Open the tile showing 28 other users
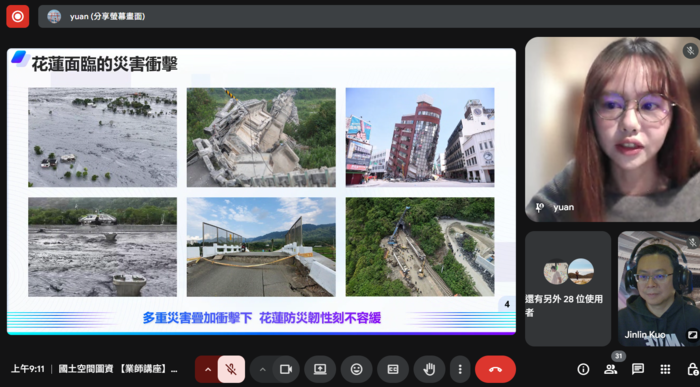 click(x=568, y=288)
